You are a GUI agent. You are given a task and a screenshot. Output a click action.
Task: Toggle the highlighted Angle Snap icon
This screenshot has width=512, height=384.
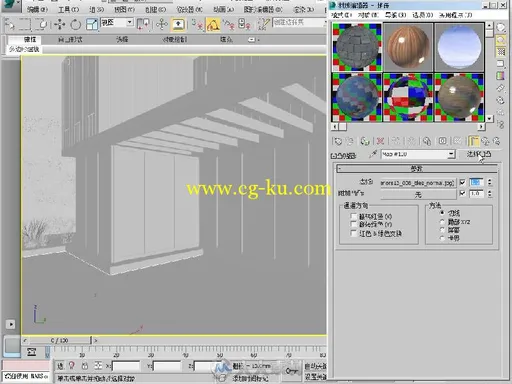point(213,24)
